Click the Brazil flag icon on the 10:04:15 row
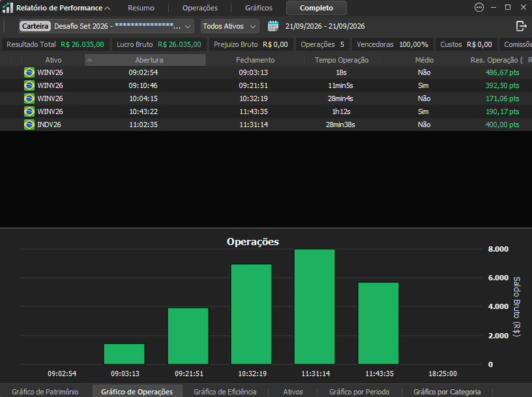Image resolution: width=532 pixels, height=397 pixels. tap(29, 98)
